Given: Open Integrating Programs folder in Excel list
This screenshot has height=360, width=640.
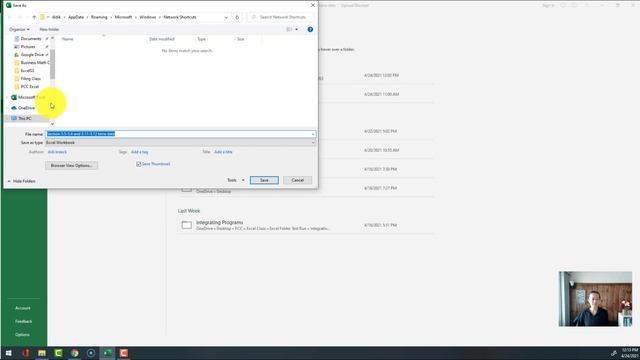Looking at the screenshot, I should coord(305,225).
